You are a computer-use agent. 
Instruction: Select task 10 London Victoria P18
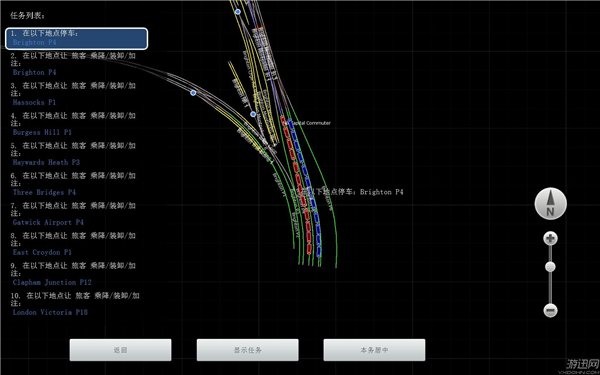pyautogui.click(x=75, y=304)
